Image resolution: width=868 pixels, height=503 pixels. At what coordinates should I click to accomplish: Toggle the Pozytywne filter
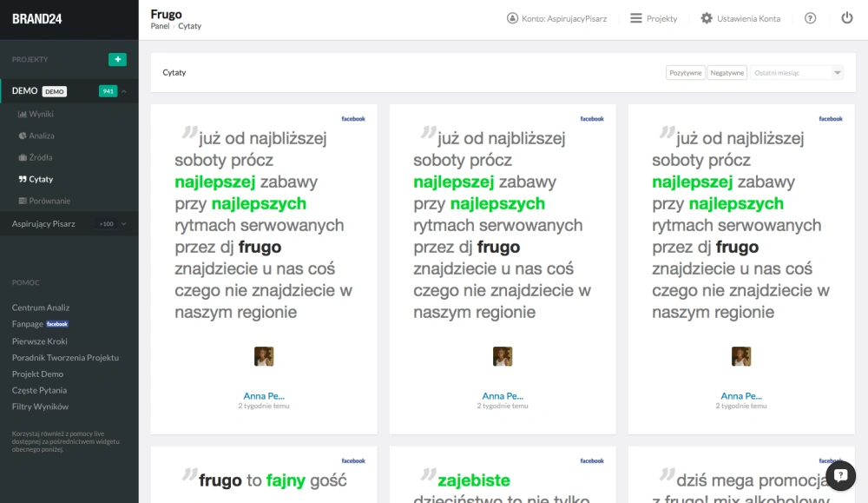685,73
